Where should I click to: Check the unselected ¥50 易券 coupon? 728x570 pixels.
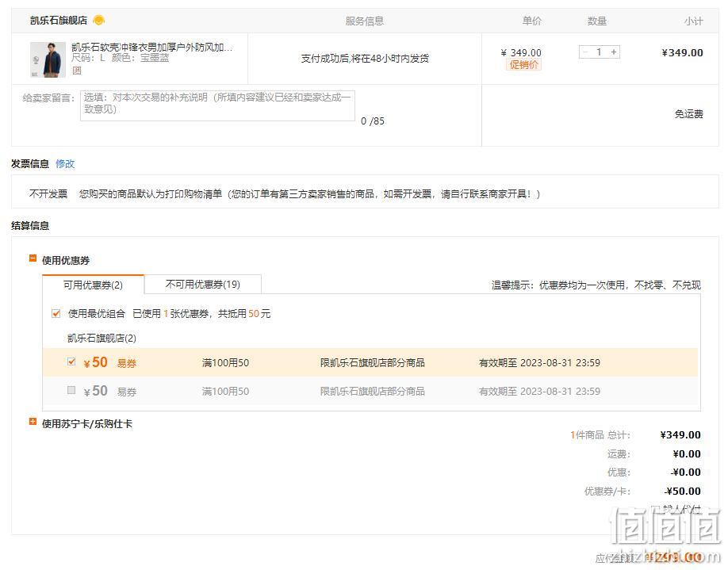71,390
